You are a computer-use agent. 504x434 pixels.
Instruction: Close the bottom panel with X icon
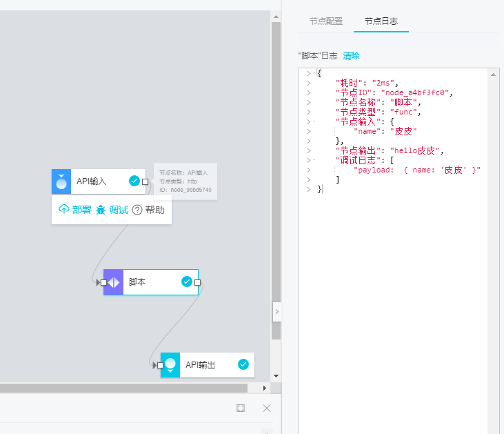(266, 408)
